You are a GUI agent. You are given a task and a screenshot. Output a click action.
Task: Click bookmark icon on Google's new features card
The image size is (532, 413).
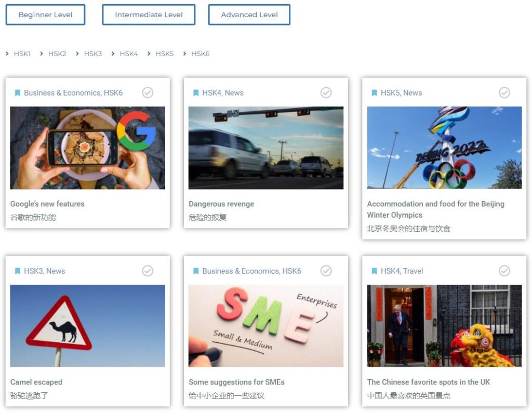(18, 93)
